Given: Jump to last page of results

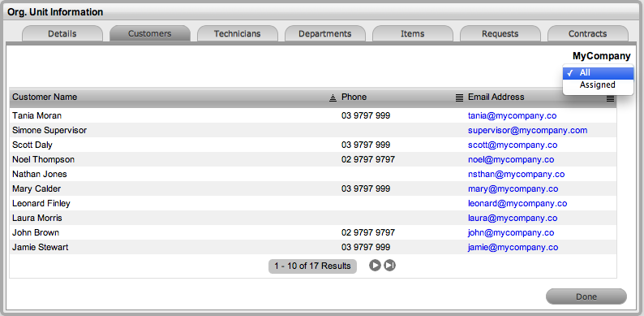Looking at the screenshot, I should (390, 266).
